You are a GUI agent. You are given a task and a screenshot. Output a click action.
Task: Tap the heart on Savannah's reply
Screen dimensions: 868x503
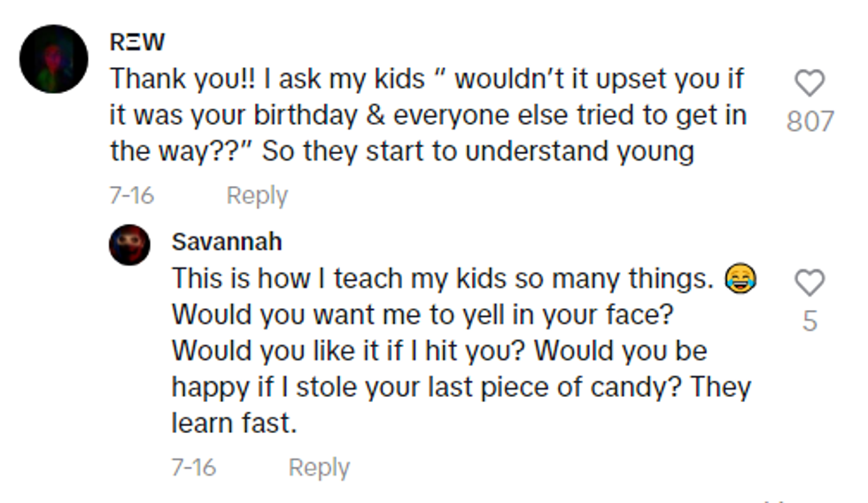coord(810,283)
